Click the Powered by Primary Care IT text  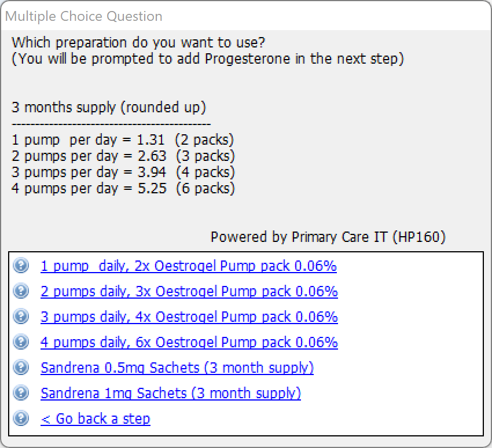(x=328, y=237)
